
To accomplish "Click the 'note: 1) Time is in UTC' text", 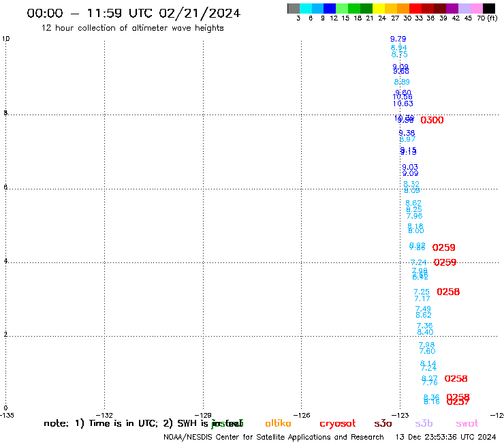I will pos(101,423).
